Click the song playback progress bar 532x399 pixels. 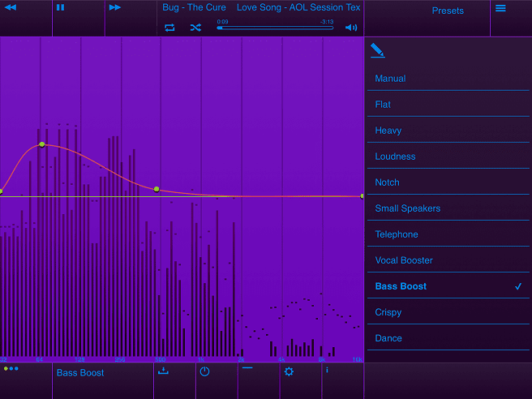coord(275,28)
